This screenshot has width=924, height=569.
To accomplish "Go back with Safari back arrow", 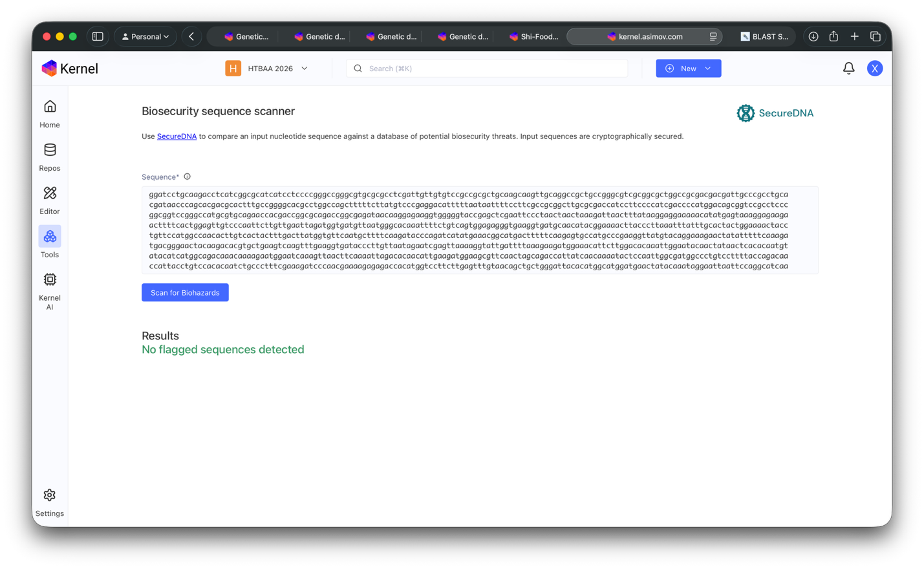I will coord(191,37).
